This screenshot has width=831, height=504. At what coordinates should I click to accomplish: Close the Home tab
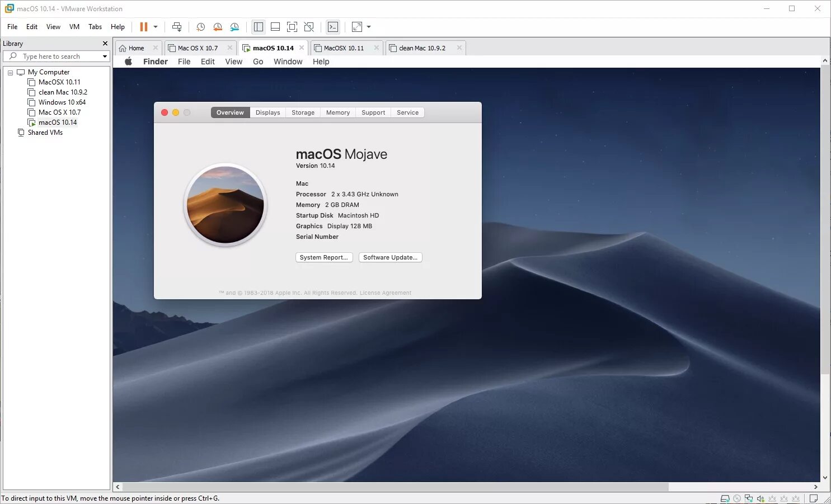[156, 48]
